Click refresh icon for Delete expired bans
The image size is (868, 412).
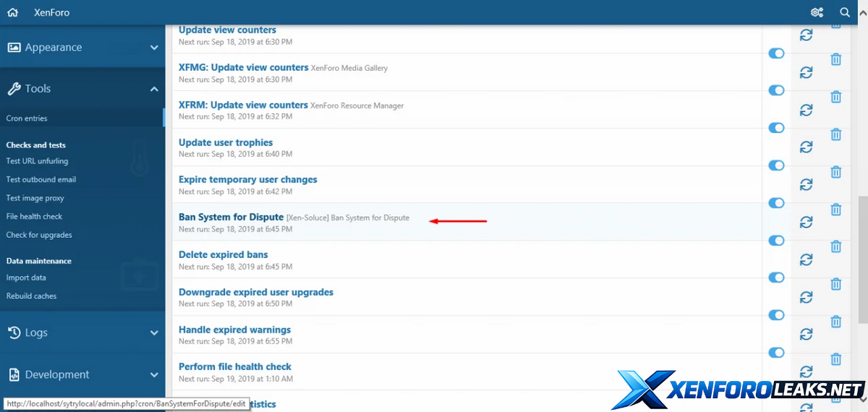click(x=807, y=259)
